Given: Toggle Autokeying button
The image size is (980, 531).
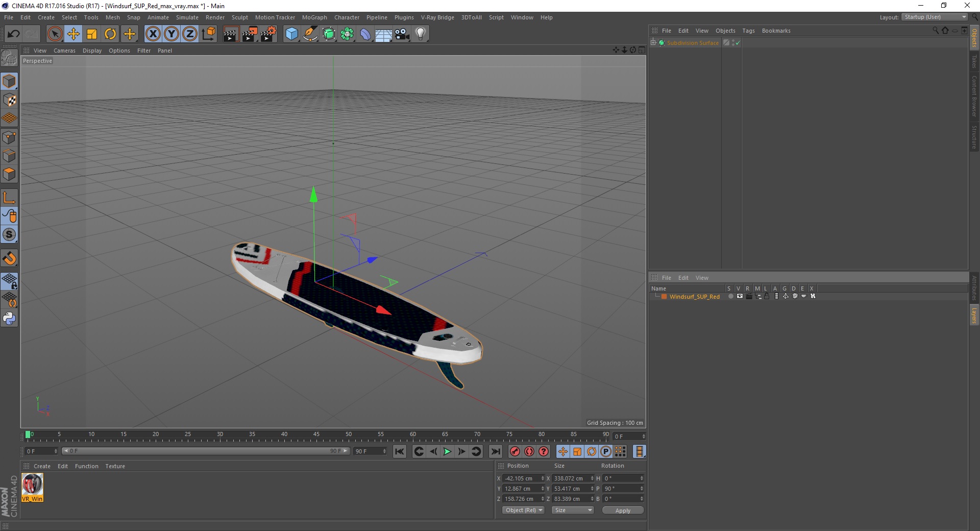Looking at the screenshot, I should pos(529,451).
